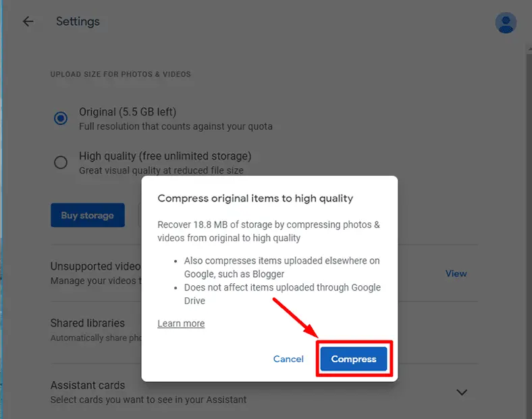Open the Learn more link
This screenshot has width=532, height=419.
coord(181,324)
